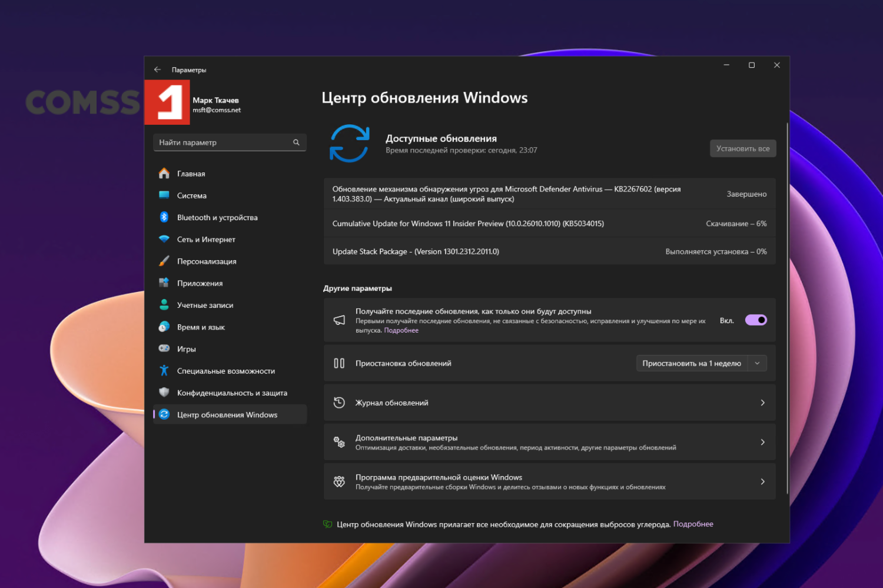Viewport: 883px width, 588px height.
Task: Turn off the get latest updates toggle
Action: tap(756, 320)
